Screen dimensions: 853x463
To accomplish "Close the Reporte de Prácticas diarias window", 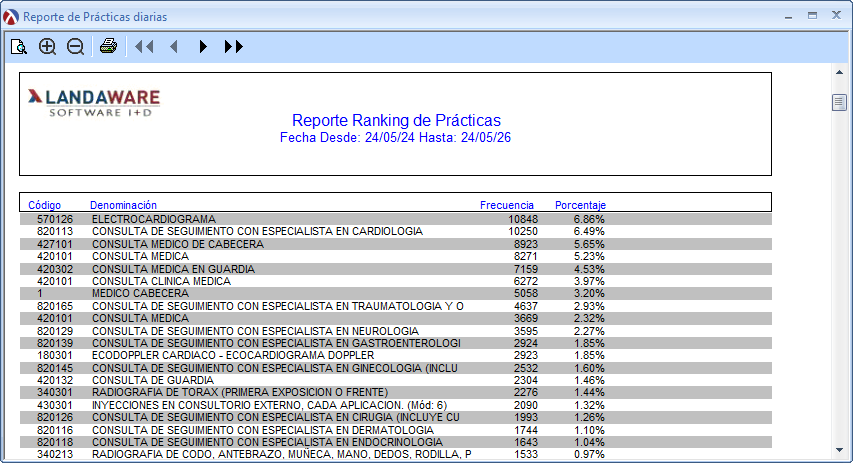I will [x=837, y=15].
